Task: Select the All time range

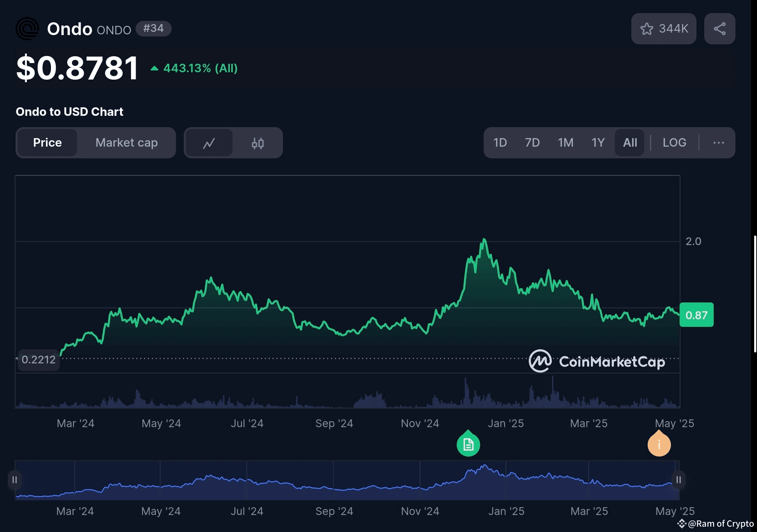Action: pyautogui.click(x=630, y=143)
